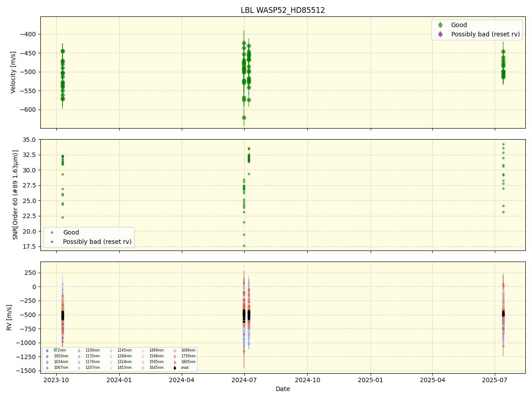The width and height of the screenshot is (532, 399).
Task: Click the Date x-axis label
Action: click(283, 389)
